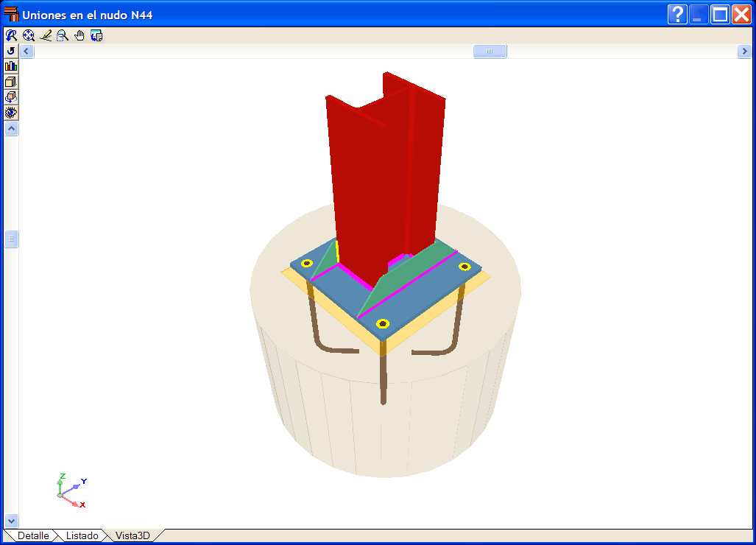Toggle the solid cube render mode
756x545 pixels.
click(x=11, y=82)
